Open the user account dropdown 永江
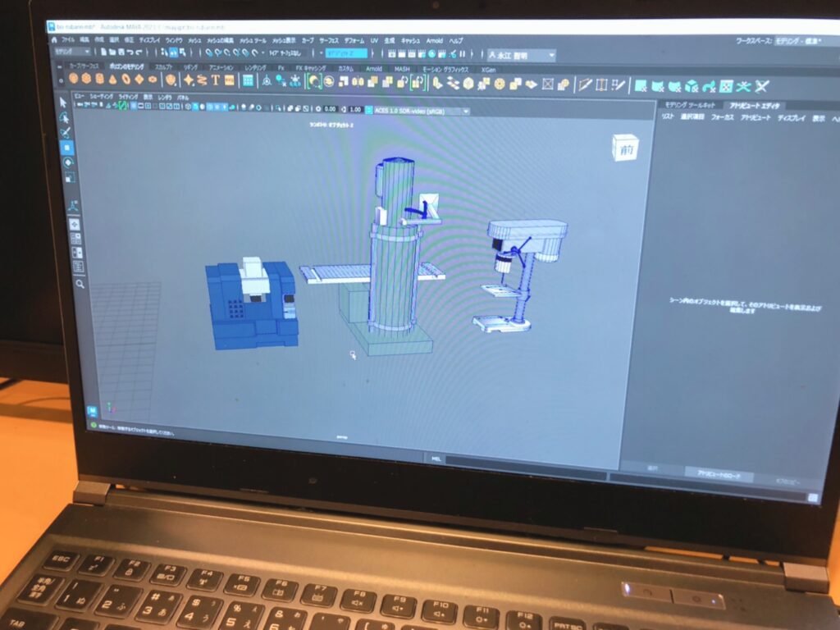Image resolution: width=840 pixels, height=630 pixels. (521, 55)
